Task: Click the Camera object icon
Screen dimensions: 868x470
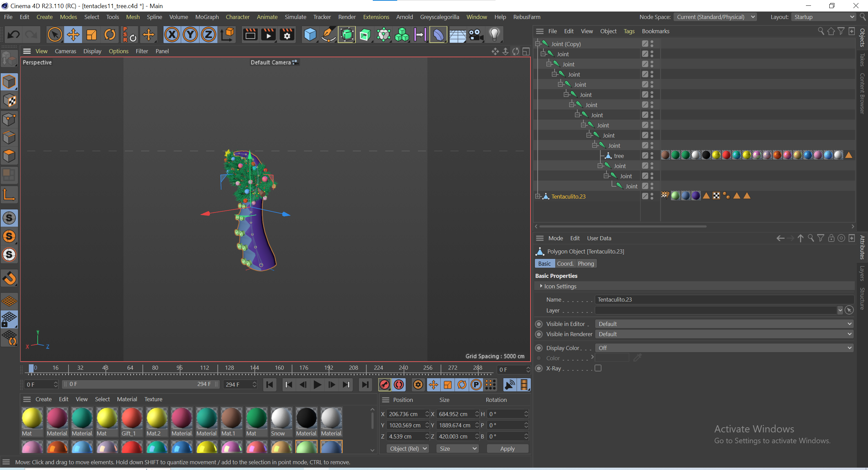Action: click(476, 35)
